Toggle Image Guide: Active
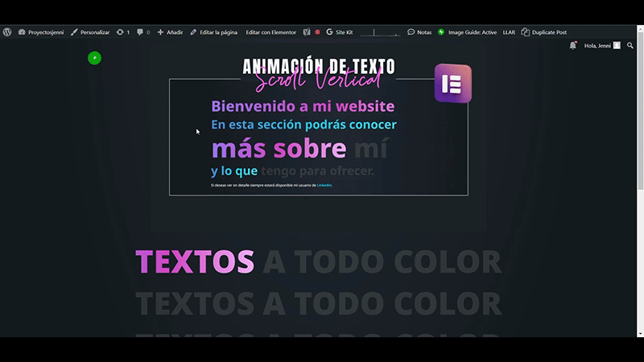Viewport: 644px width, 362px height. pos(468,32)
